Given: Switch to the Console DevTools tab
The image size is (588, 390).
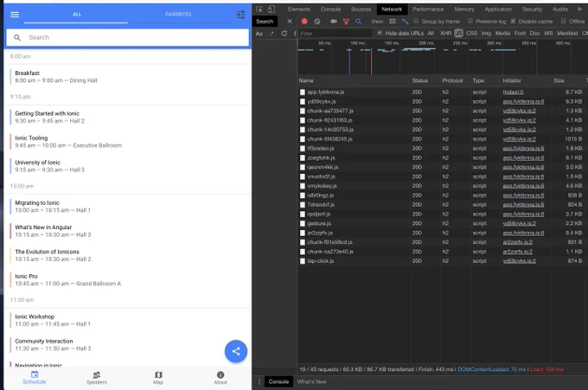Looking at the screenshot, I should click(x=330, y=10).
